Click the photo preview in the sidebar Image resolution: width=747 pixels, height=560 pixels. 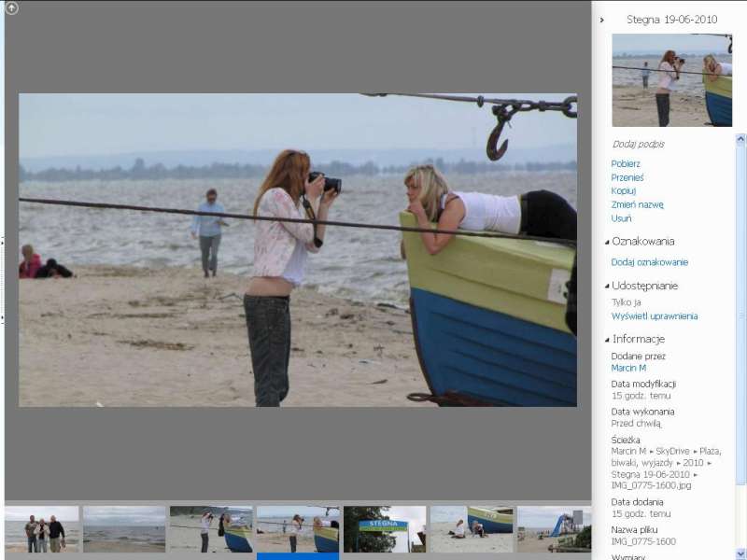[x=671, y=80]
